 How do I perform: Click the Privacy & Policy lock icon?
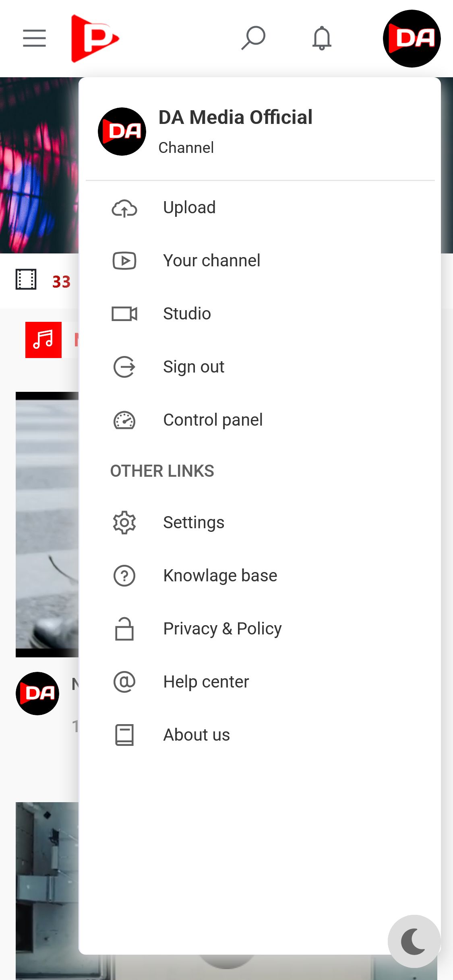[124, 629]
